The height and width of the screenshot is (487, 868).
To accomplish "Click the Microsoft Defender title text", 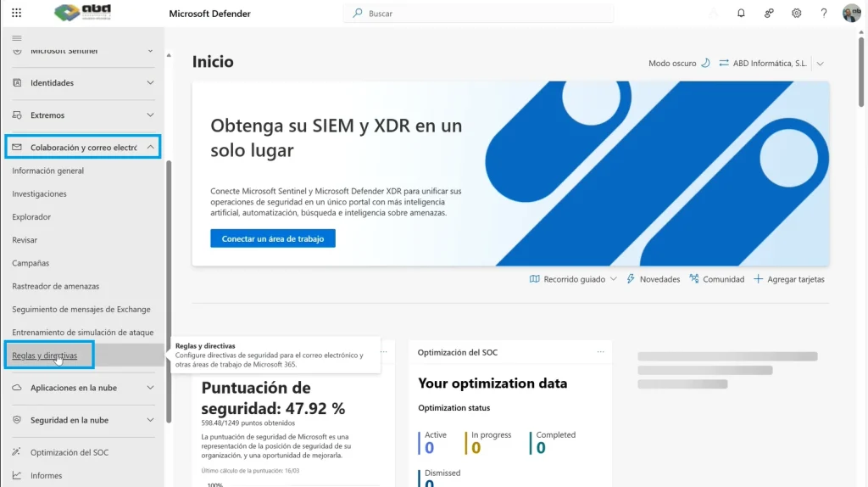I will click(210, 14).
